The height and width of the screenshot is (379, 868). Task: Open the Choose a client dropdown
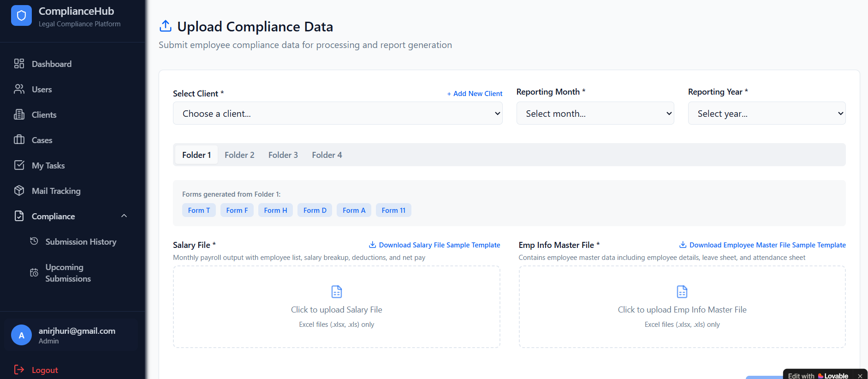pyautogui.click(x=338, y=113)
